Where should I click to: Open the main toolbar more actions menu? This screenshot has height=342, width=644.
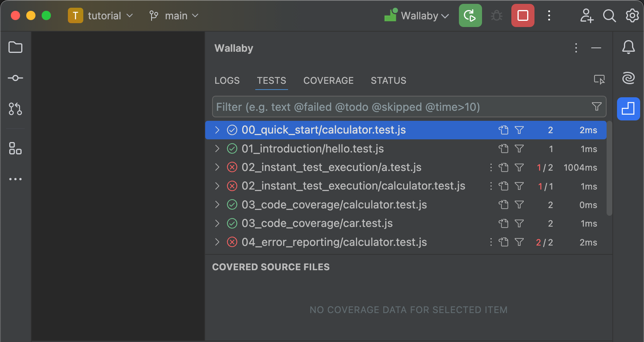coord(549,15)
